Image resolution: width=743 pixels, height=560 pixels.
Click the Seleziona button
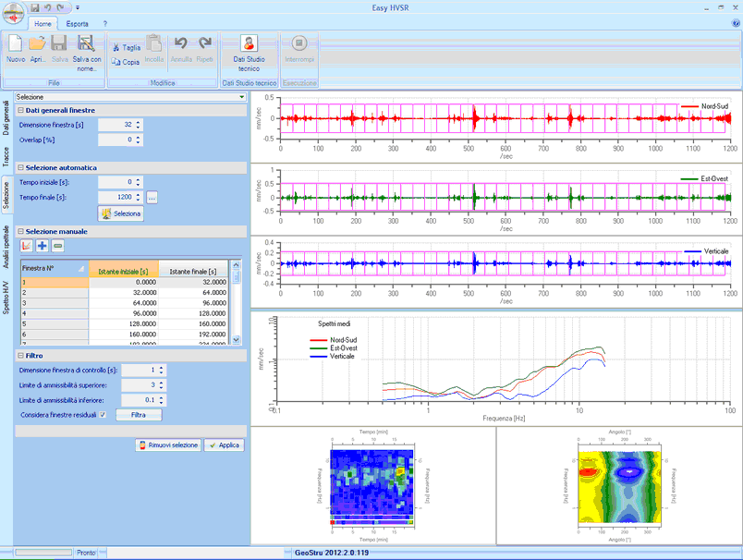[121, 213]
